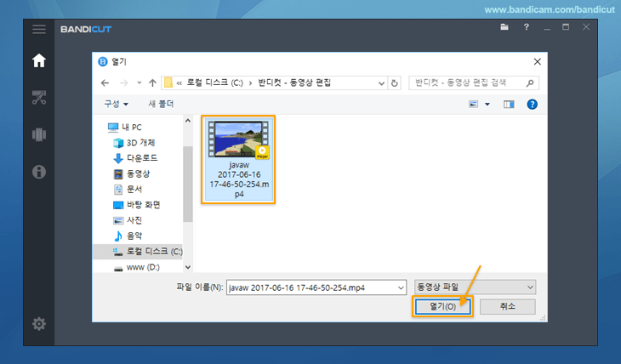The image size is (621, 364).
Task: Select 문서 folder
Action: click(128, 189)
